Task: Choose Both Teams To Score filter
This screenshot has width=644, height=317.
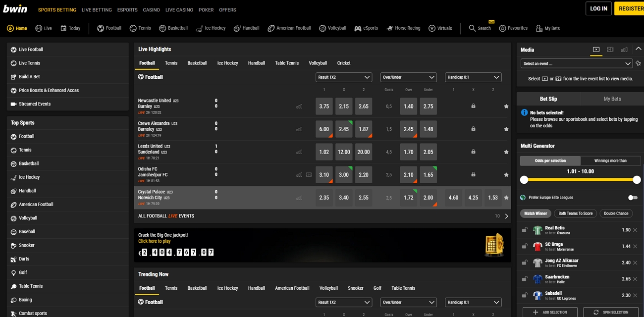Action: click(575, 213)
